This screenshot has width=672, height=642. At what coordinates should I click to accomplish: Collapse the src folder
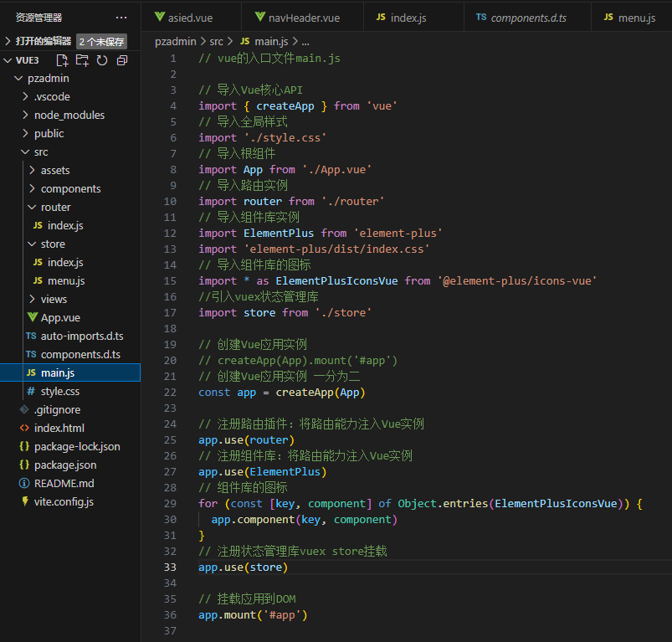click(25, 152)
